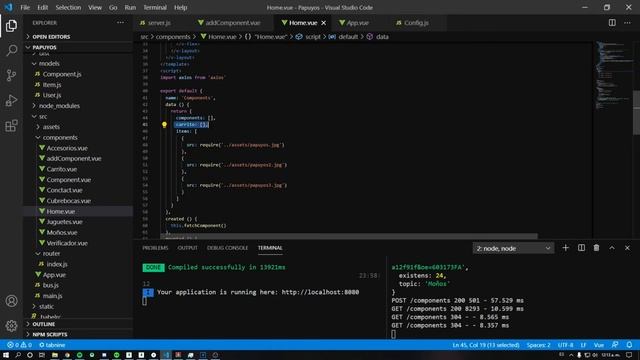Image resolution: width=640 pixels, height=360 pixels.
Task: Collapse the components folder
Action: [x=60, y=138]
